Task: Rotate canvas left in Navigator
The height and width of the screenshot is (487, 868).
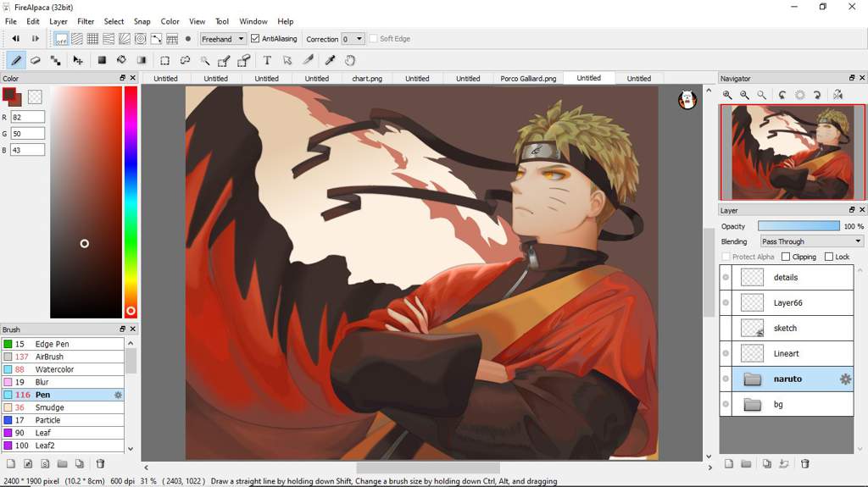Action: 782,95
